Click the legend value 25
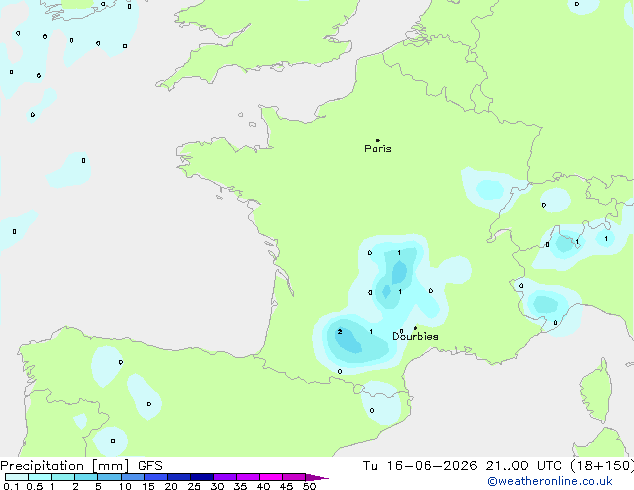Viewport: 634px width, 490px height. tap(194, 486)
